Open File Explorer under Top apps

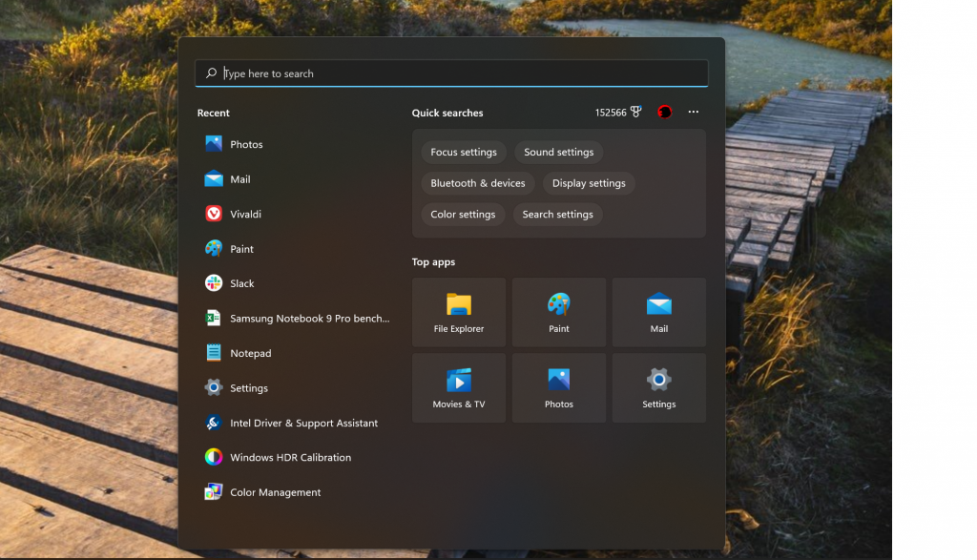click(x=458, y=312)
